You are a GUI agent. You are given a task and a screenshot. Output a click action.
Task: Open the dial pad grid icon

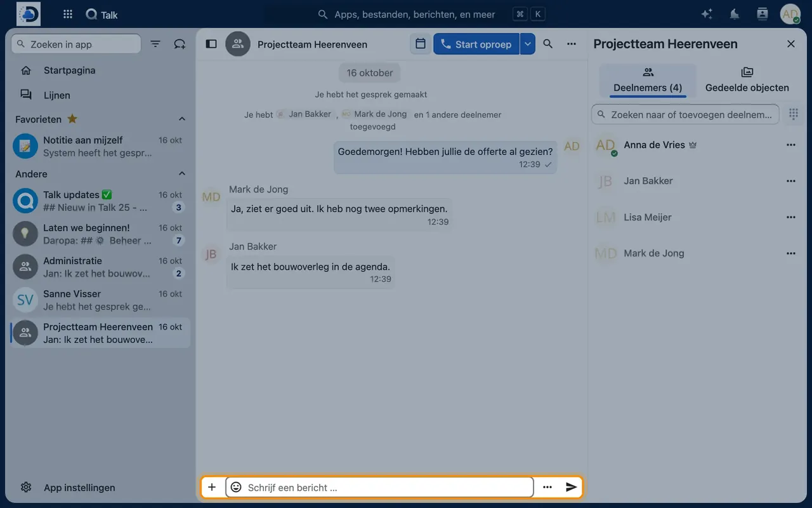[x=793, y=114]
